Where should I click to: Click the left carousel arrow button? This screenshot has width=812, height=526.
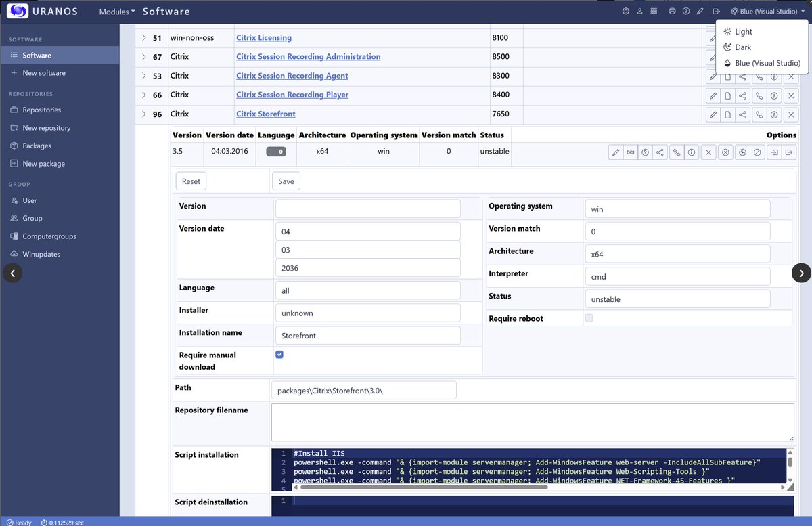[13, 273]
